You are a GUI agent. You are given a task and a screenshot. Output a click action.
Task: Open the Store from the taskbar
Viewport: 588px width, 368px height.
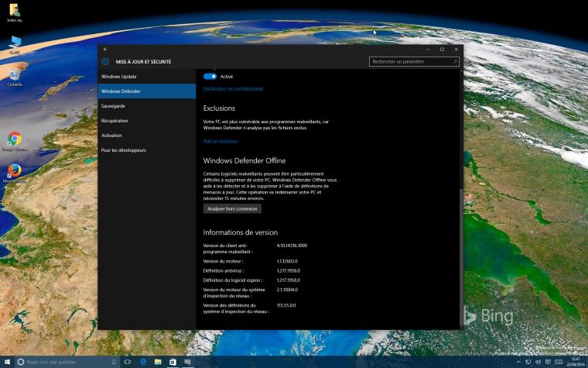coord(173,362)
